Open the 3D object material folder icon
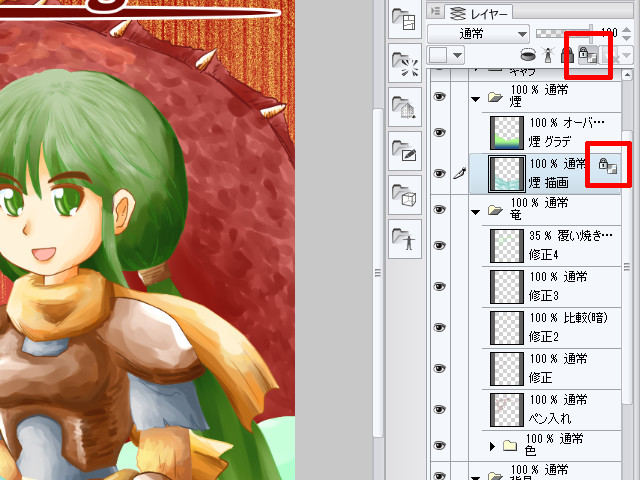This screenshot has height=480, width=640. coord(404,195)
